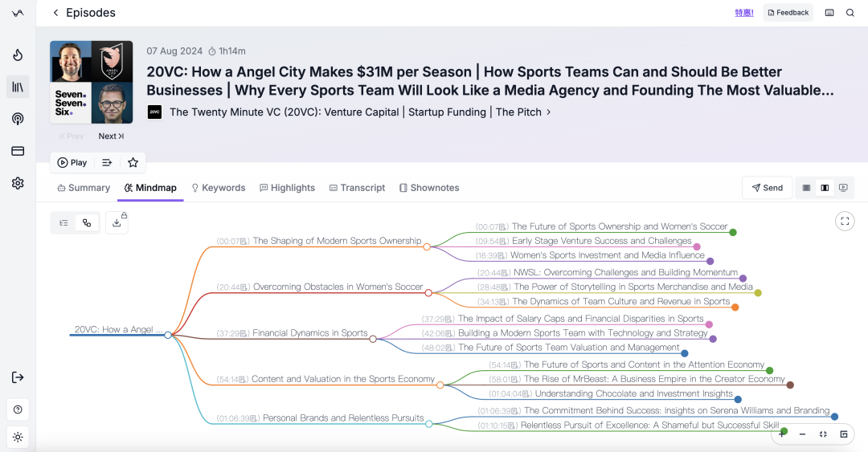Switch mindmap to outline list view

pos(63,223)
